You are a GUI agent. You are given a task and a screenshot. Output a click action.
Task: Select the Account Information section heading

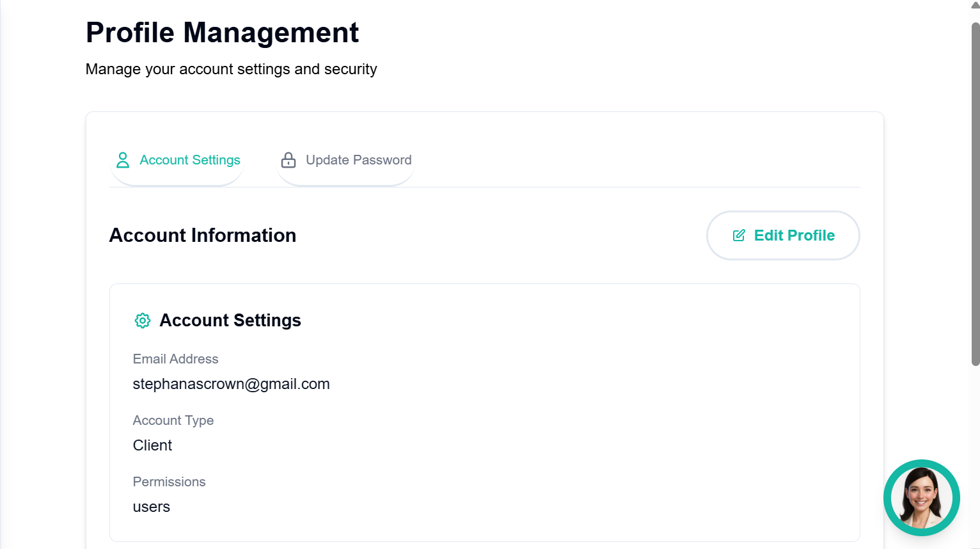pyautogui.click(x=203, y=235)
